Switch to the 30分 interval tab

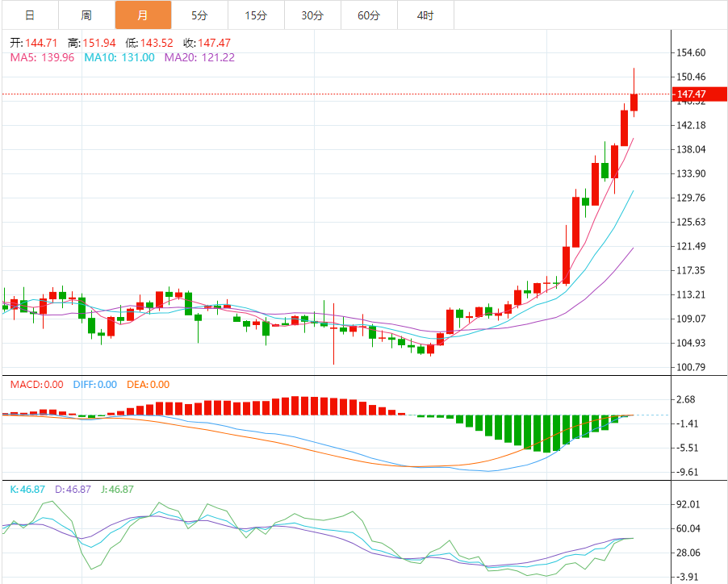(x=312, y=15)
